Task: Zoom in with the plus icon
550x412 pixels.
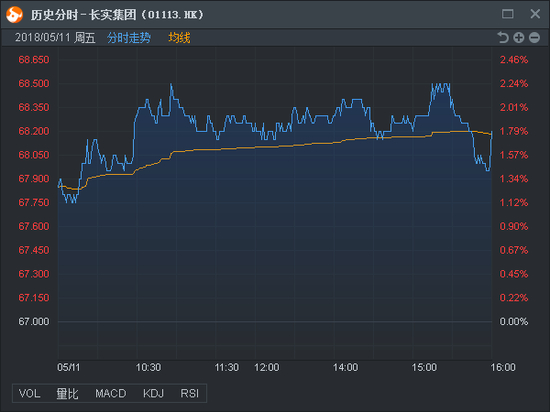Action: tap(519, 38)
